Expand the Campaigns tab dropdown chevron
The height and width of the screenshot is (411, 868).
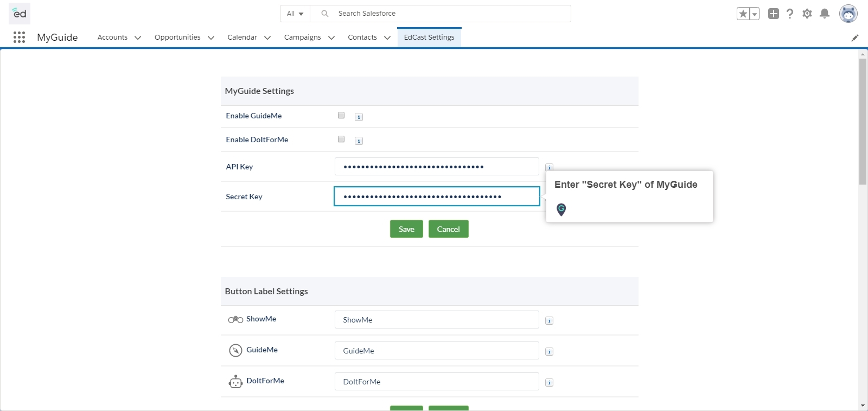point(331,37)
